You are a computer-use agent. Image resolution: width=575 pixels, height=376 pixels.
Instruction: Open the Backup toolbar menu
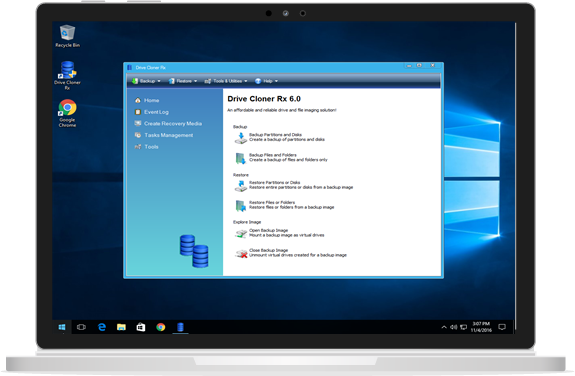pyautogui.click(x=146, y=81)
